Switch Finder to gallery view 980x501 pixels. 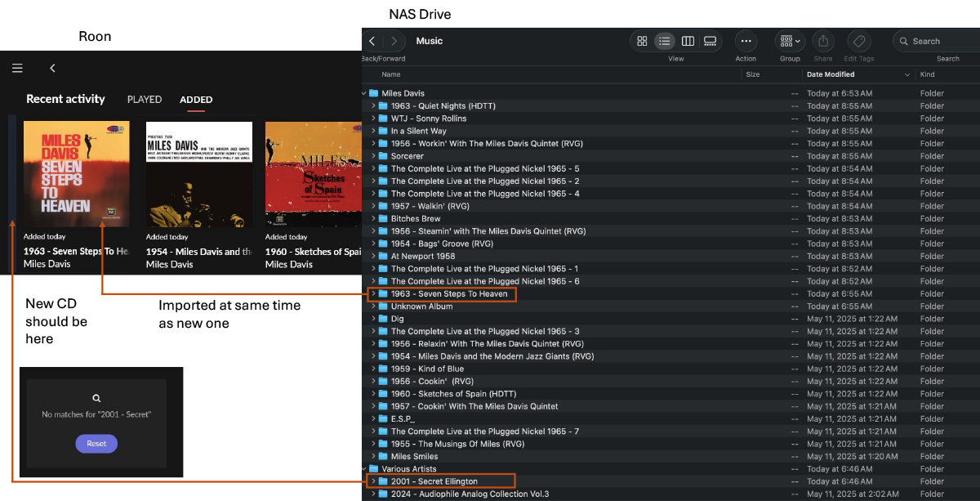[x=710, y=41]
